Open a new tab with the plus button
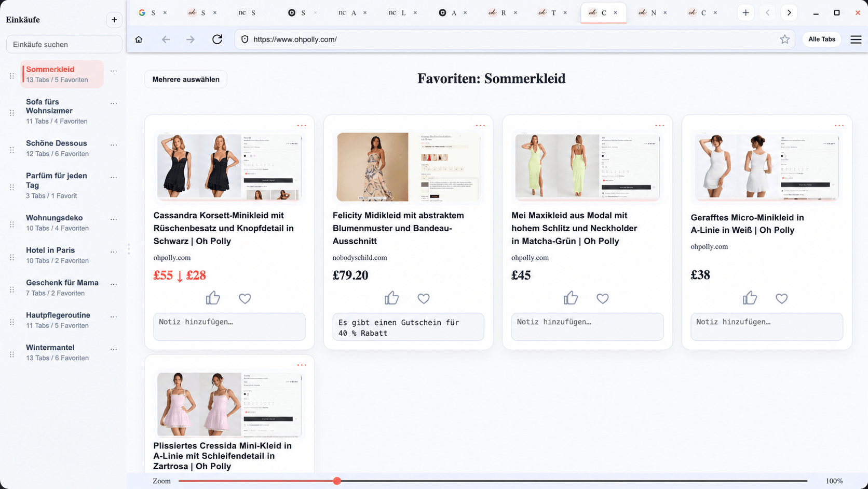The height and width of the screenshot is (489, 868). point(745,12)
